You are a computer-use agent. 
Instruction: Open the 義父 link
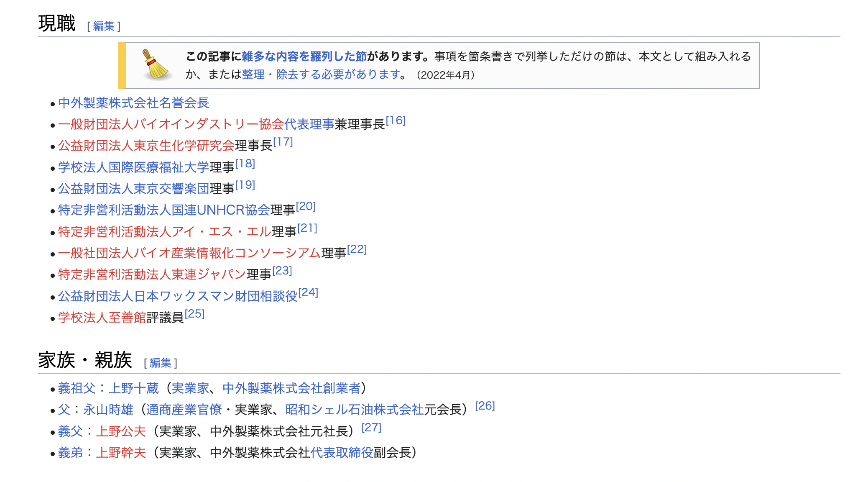click(x=71, y=431)
